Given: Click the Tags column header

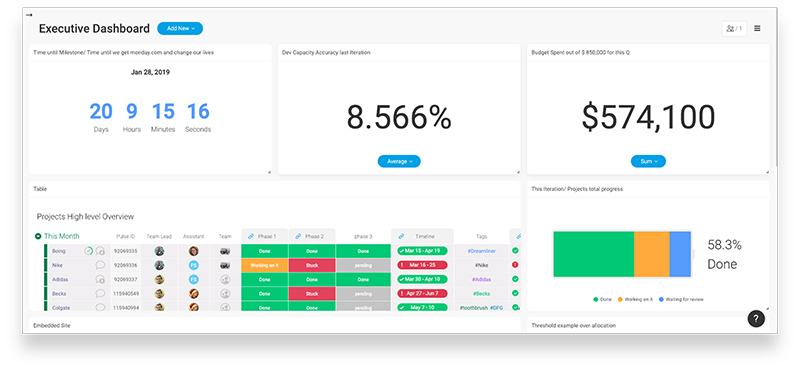Looking at the screenshot, I should (482, 236).
